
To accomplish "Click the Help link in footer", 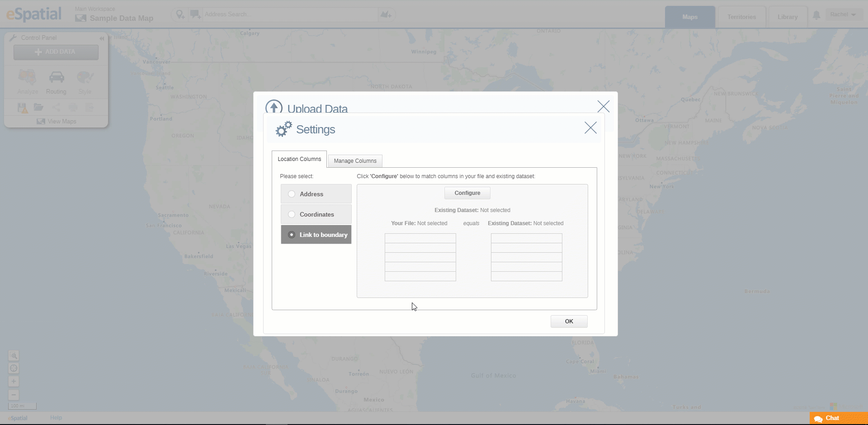I will point(56,418).
